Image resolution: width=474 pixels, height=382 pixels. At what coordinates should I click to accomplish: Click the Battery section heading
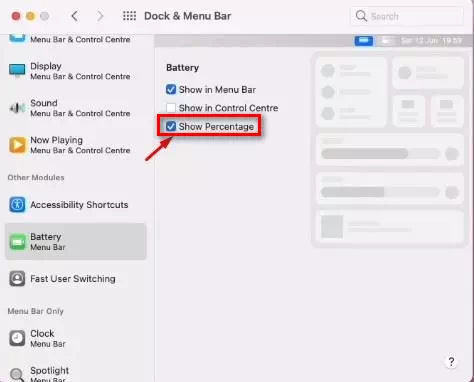pyautogui.click(x=182, y=68)
